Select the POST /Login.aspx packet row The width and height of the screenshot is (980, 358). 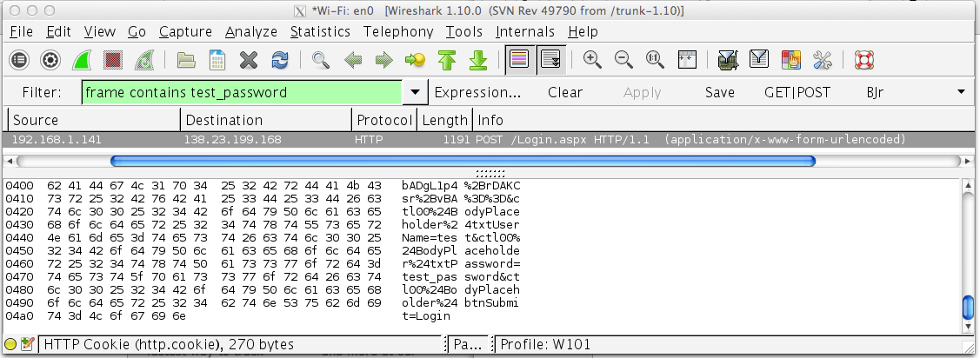click(490, 139)
